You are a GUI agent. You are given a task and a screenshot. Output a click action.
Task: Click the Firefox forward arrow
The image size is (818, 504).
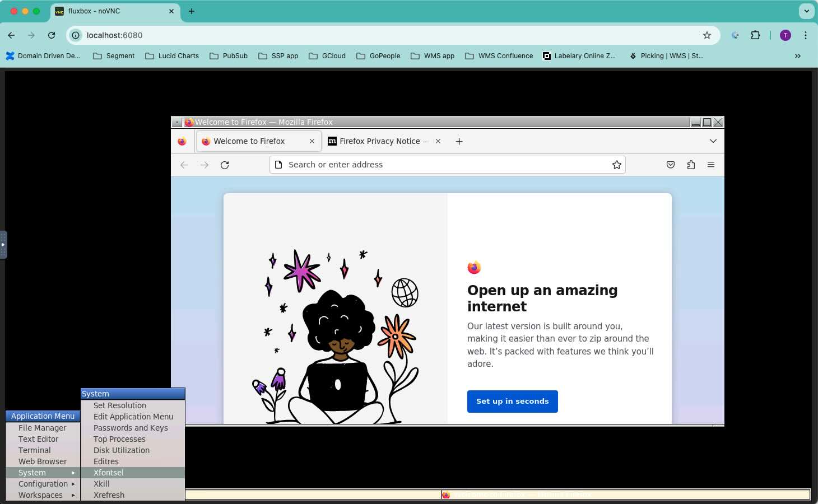pyautogui.click(x=204, y=165)
